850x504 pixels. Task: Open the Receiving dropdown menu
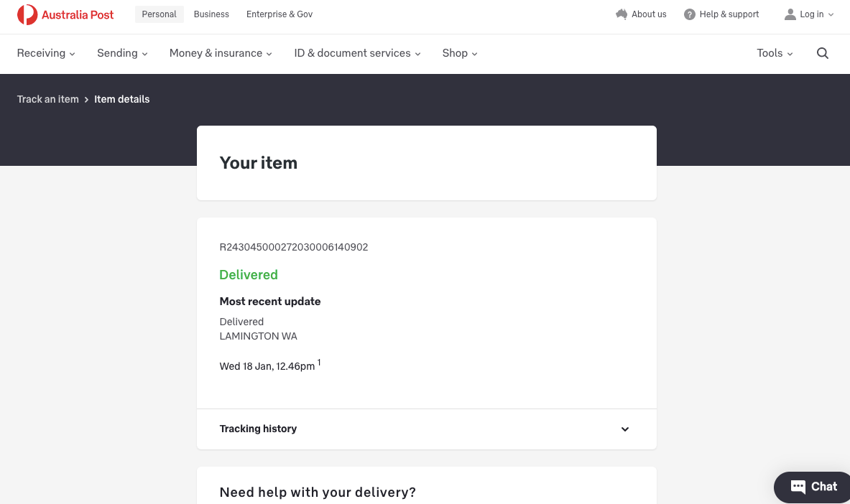(x=46, y=53)
